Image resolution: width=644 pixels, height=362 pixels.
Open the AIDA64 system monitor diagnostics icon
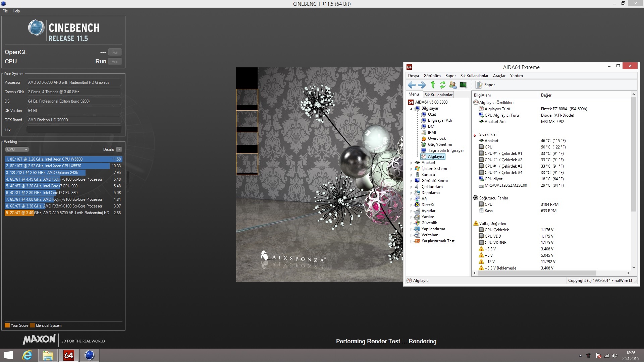[x=463, y=85]
